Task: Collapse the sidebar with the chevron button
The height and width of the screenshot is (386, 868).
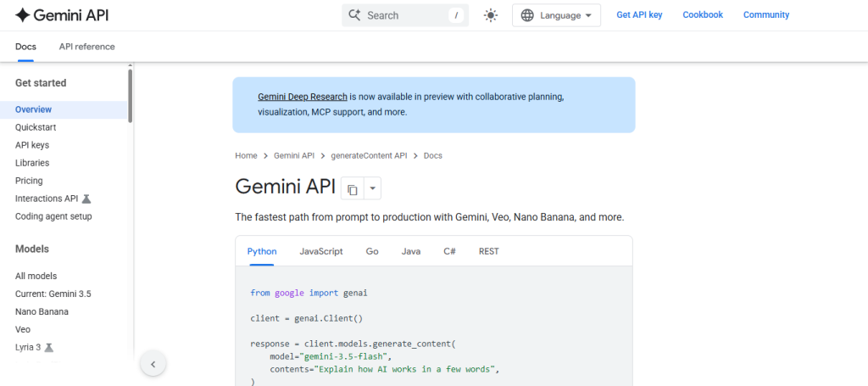Action: pos(153,364)
